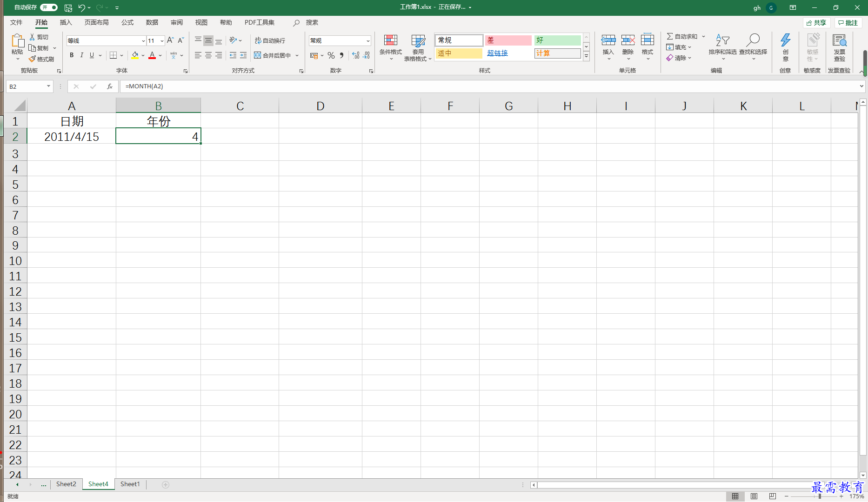Click the Orientation text angle icon

233,40
